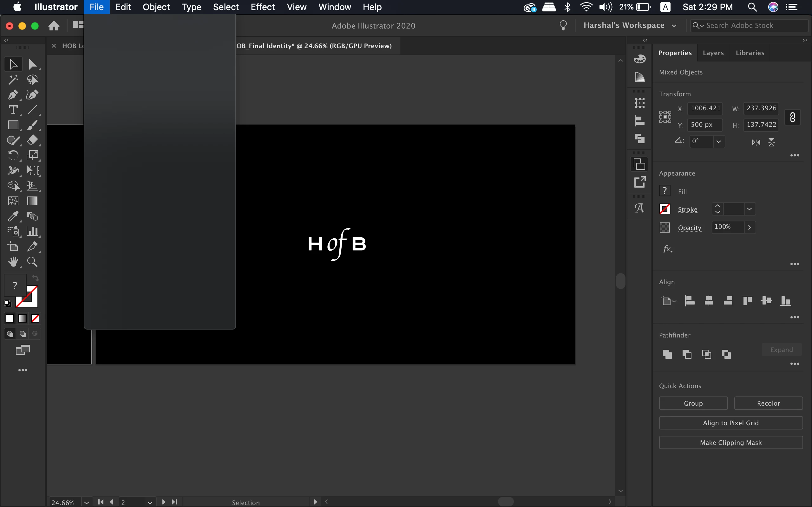Swap fill and stroke colors
The image size is (812, 507).
36,278
